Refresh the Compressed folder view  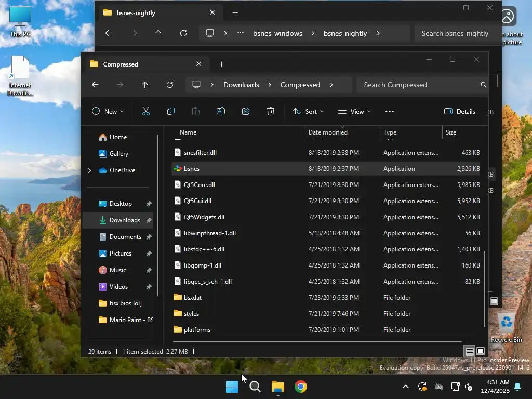170,85
